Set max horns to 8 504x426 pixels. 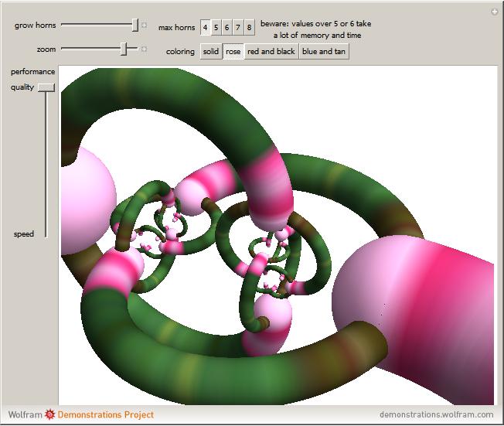point(249,28)
